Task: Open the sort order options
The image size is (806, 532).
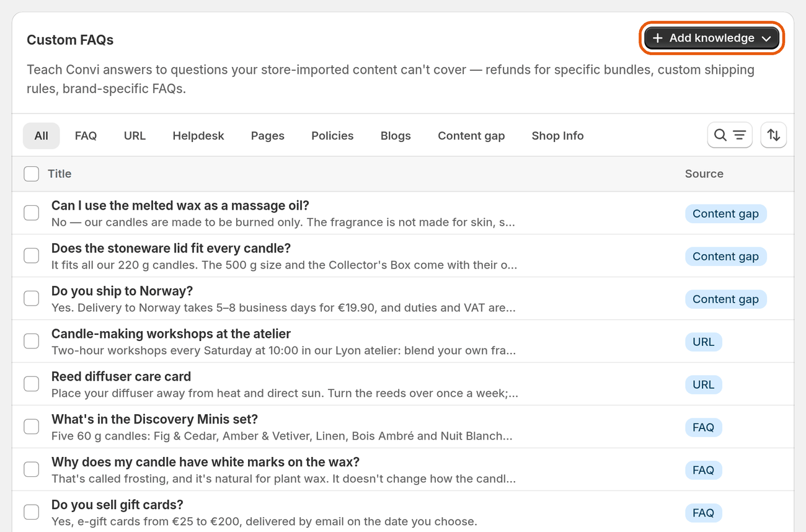Action: click(774, 135)
